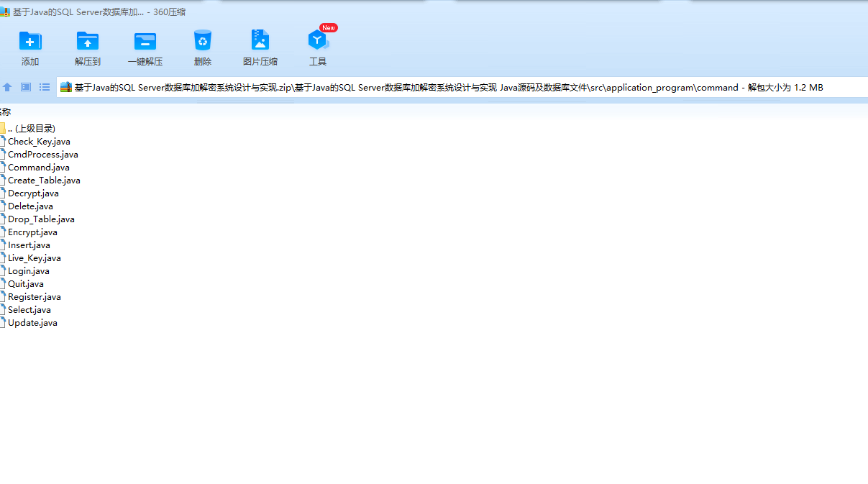The width and height of the screenshot is (868, 484).
Task: Select the Drop_Table.java file
Action: click(x=41, y=219)
